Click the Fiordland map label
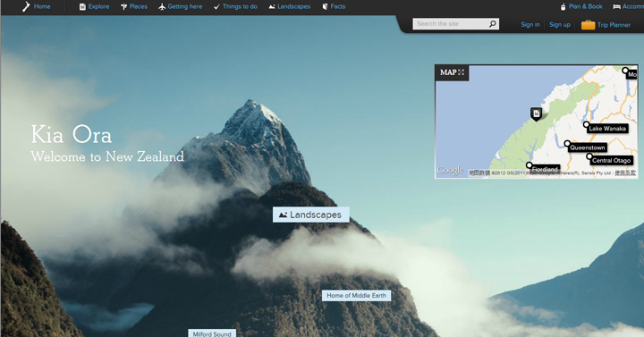 click(545, 169)
